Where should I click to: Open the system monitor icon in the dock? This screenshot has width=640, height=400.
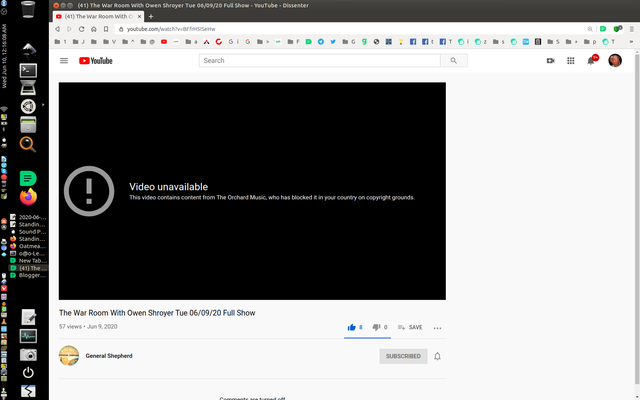[x=28, y=336]
